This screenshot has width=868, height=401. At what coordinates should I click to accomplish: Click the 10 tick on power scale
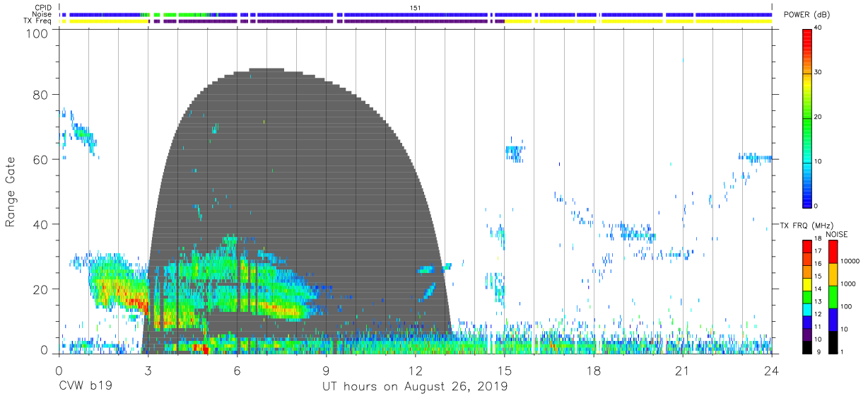point(816,161)
